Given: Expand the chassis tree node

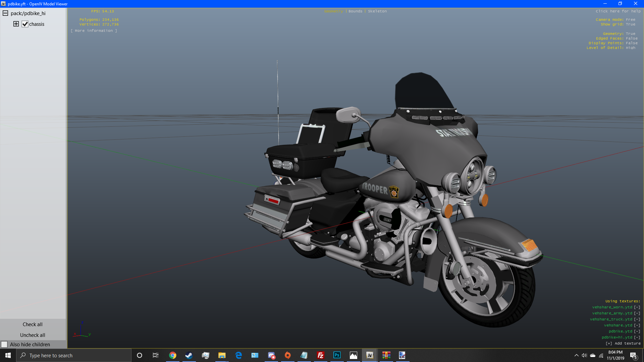Looking at the screenshot, I should tap(16, 24).
